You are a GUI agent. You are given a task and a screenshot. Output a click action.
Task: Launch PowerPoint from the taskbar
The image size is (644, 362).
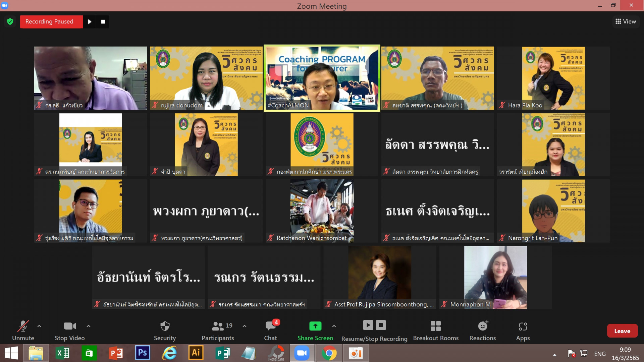click(x=116, y=353)
